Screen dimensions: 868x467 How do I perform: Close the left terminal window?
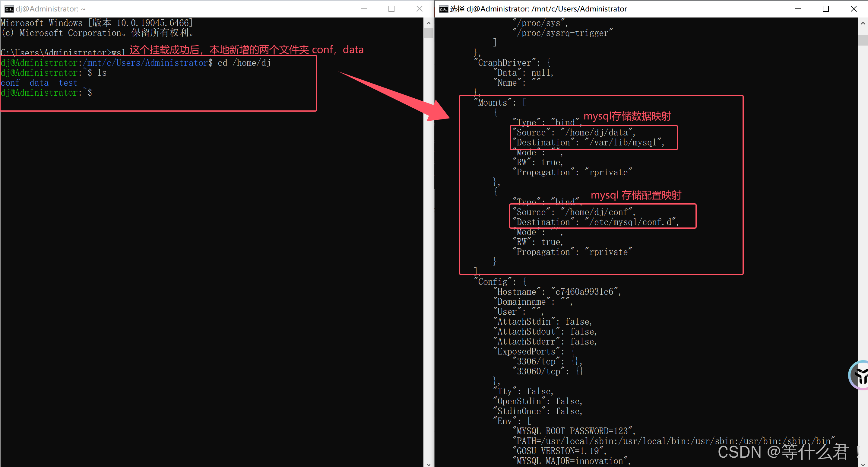click(419, 9)
